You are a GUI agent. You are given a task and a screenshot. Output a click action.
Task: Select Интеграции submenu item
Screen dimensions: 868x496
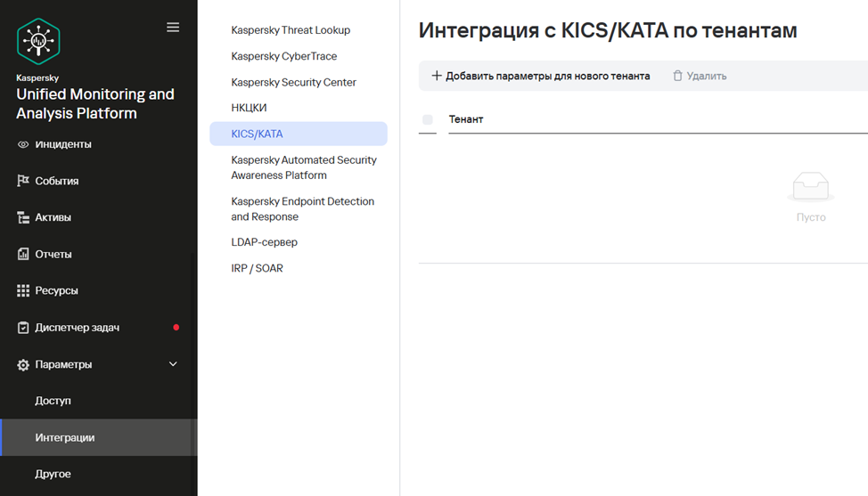(99, 437)
